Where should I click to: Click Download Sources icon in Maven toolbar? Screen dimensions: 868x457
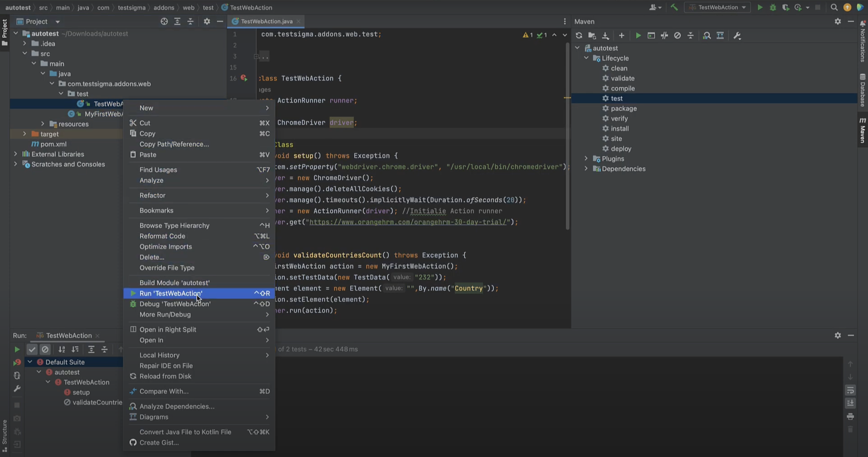605,36
